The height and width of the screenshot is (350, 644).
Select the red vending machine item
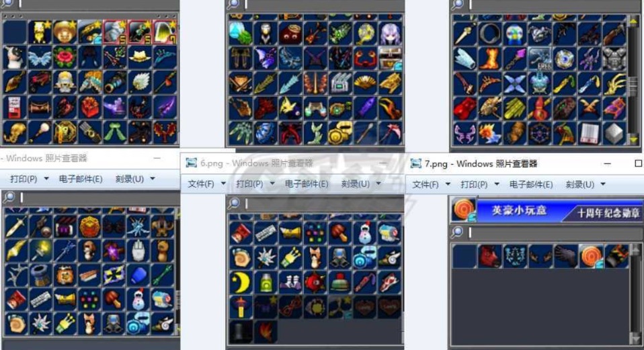pos(15,107)
